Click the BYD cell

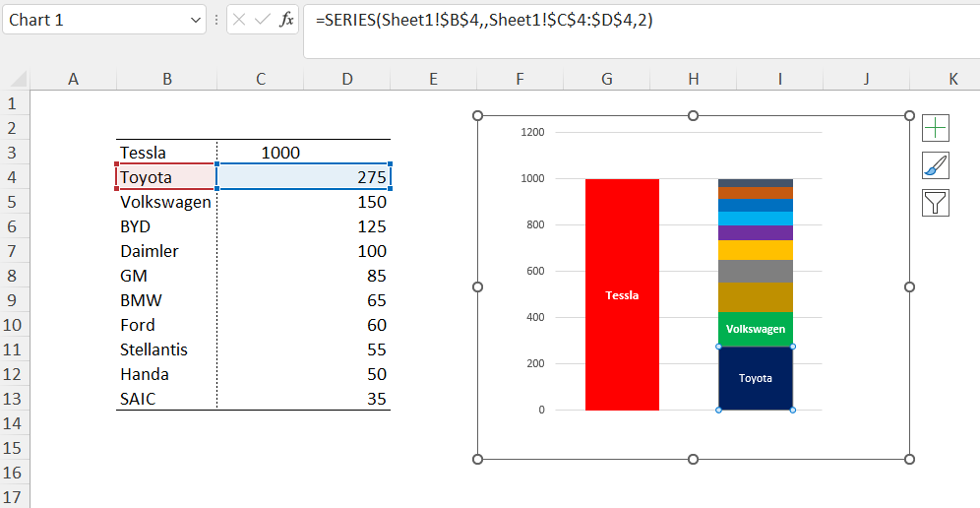(x=167, y=226)
